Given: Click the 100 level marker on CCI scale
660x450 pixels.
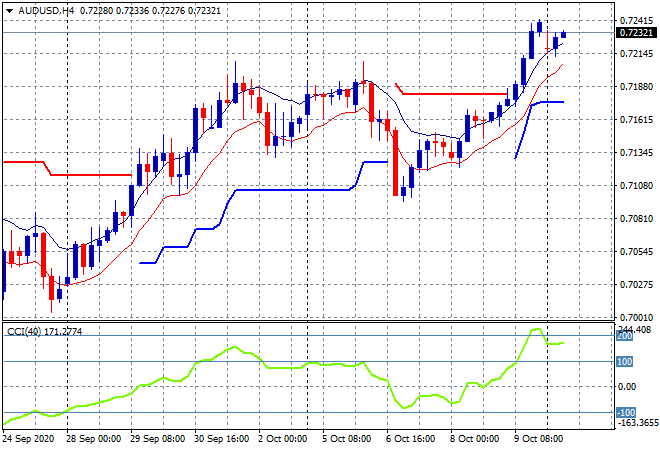Looking at the screenshot, I should [x=624, y=362].
